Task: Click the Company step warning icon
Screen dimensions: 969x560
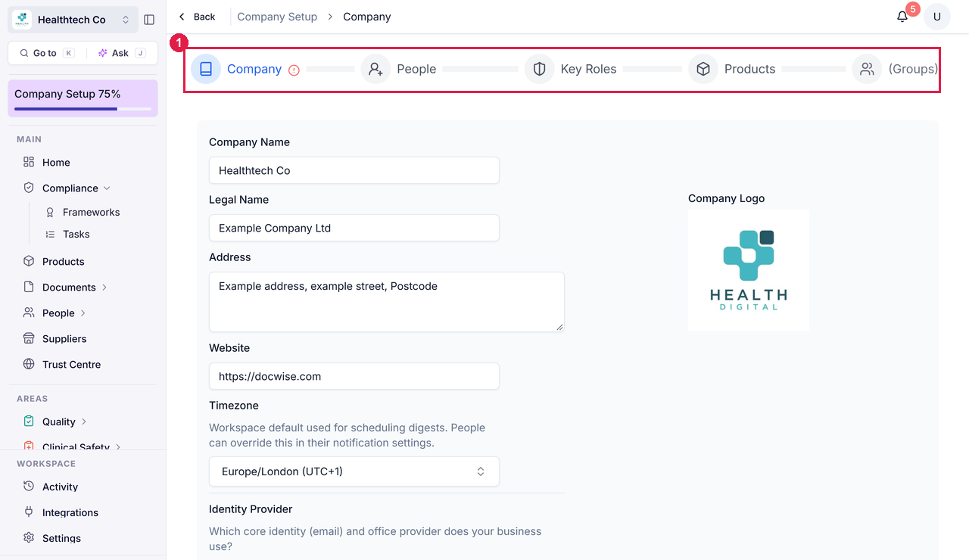Action: (294, 70)
